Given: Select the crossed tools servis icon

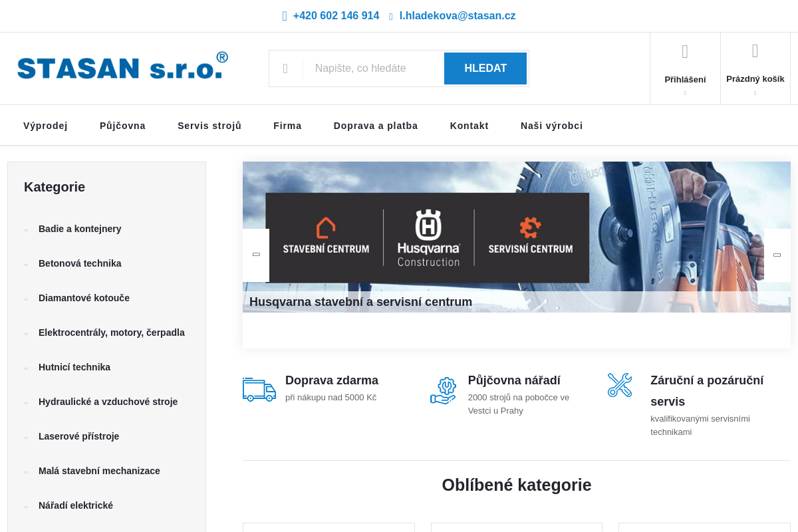Looking at the screenshot, I should pyautogui.click(x=620, y=384).
